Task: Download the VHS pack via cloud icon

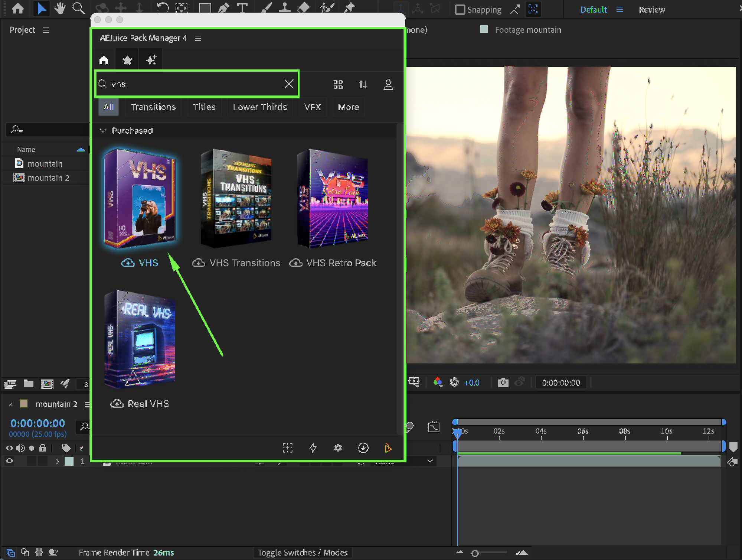Action: point(128,263)
